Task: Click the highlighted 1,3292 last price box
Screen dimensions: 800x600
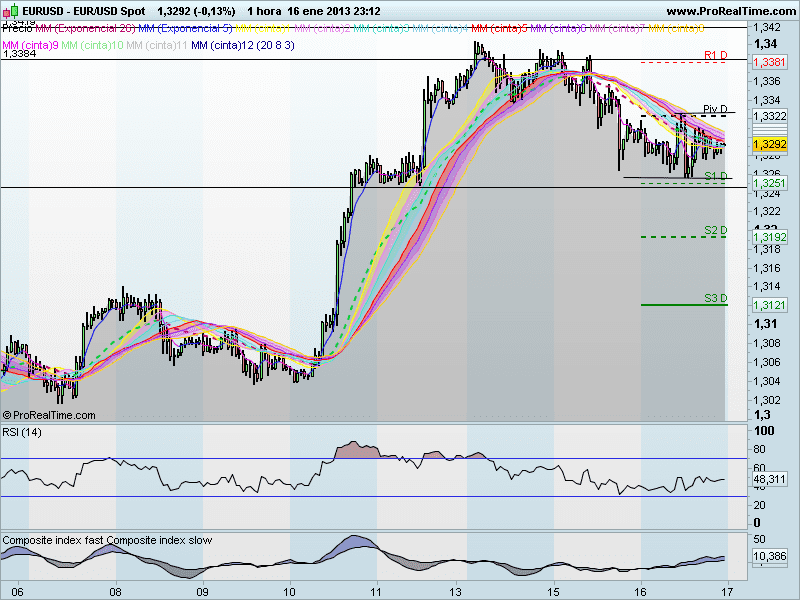Action: pyautogui.click(x=768, y=145)
